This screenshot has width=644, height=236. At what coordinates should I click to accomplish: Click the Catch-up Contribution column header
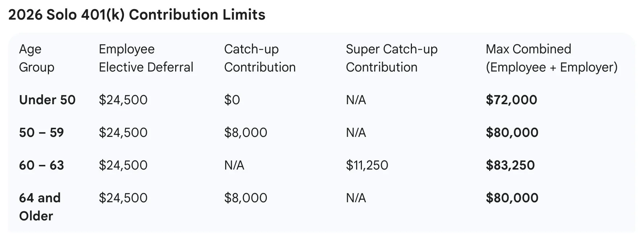point(260,58)
